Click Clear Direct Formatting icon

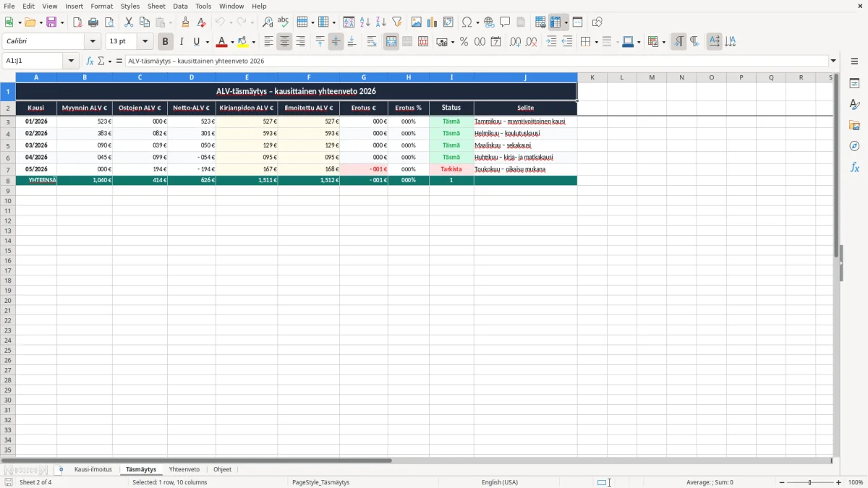point(201,22)
